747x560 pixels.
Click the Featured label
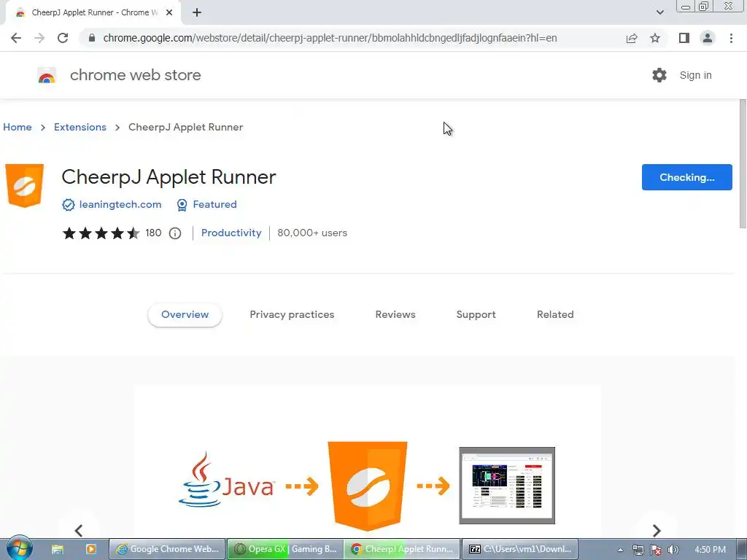pos(215,204)
